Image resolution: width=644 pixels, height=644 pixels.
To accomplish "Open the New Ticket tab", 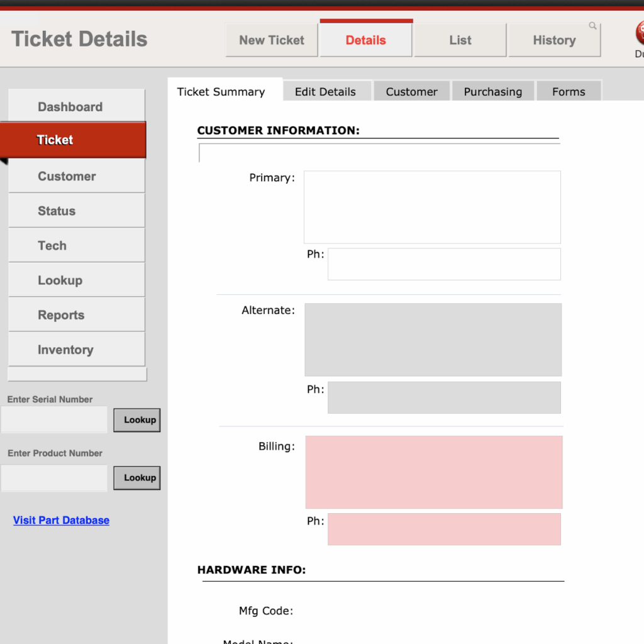I will [272, 40].
